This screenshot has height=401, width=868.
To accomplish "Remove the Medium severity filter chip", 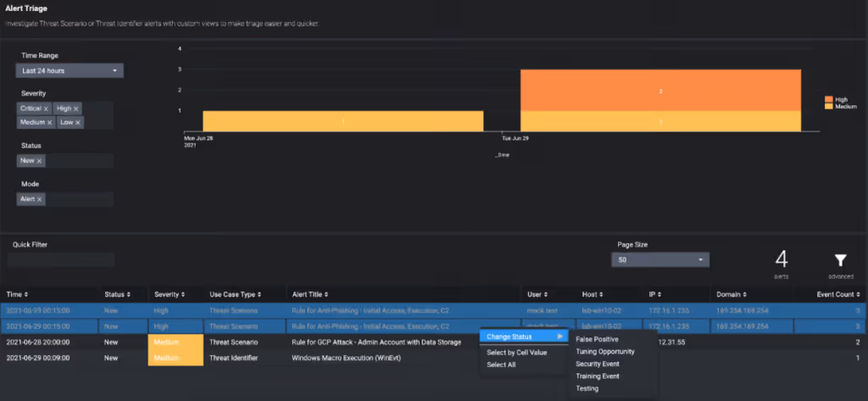I will coord(49,122).
